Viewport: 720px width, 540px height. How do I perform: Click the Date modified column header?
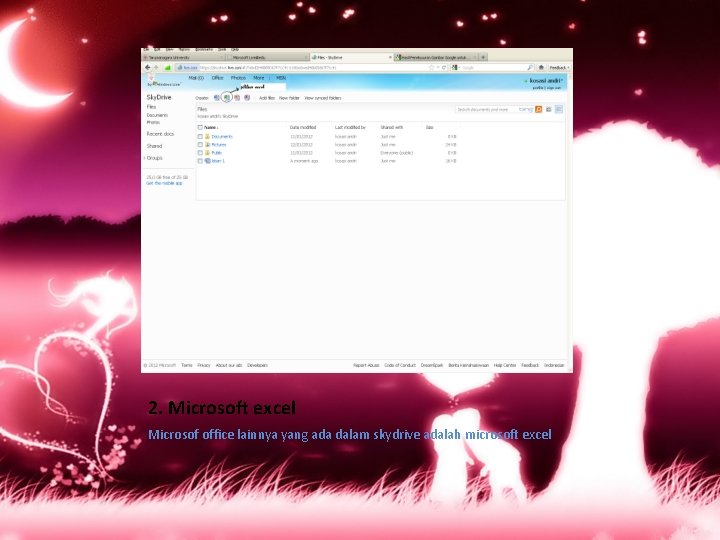pos(303,127)
